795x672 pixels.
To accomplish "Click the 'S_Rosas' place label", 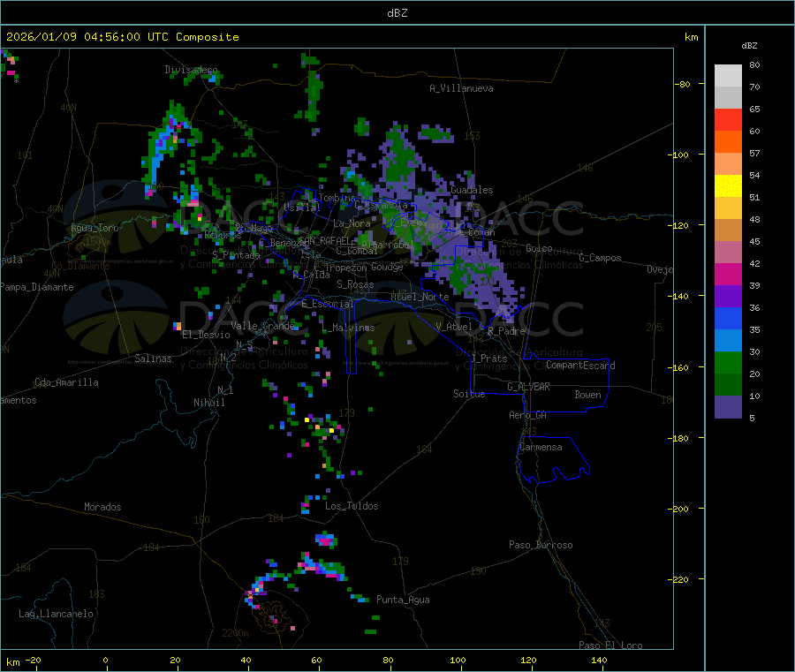I will (355, 284).
